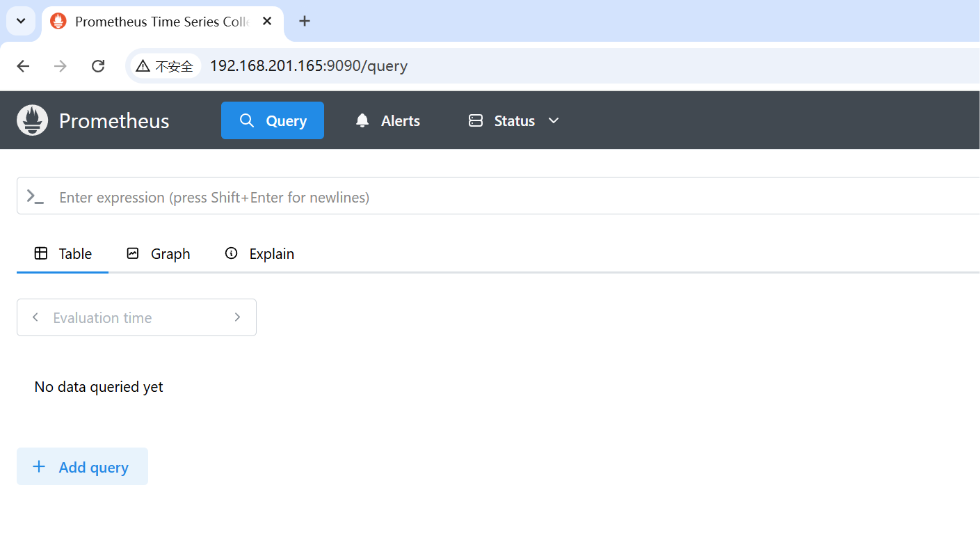Click the Add query button
Viewport: 980px width, 545px height.
coord(82,466)
